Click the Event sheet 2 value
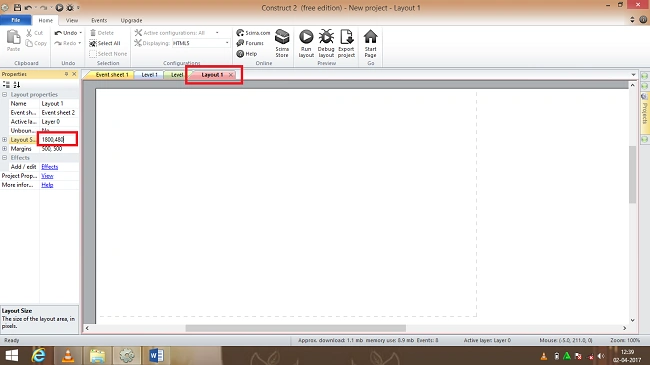 tap(59, 113)
